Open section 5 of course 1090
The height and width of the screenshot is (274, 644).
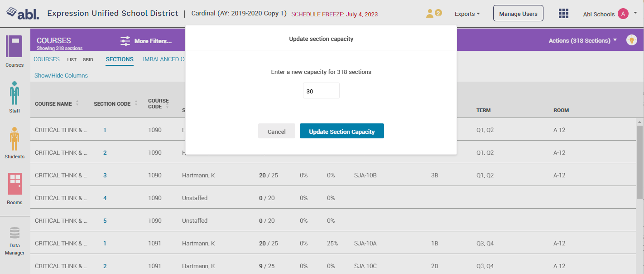[x=105, y=220]
